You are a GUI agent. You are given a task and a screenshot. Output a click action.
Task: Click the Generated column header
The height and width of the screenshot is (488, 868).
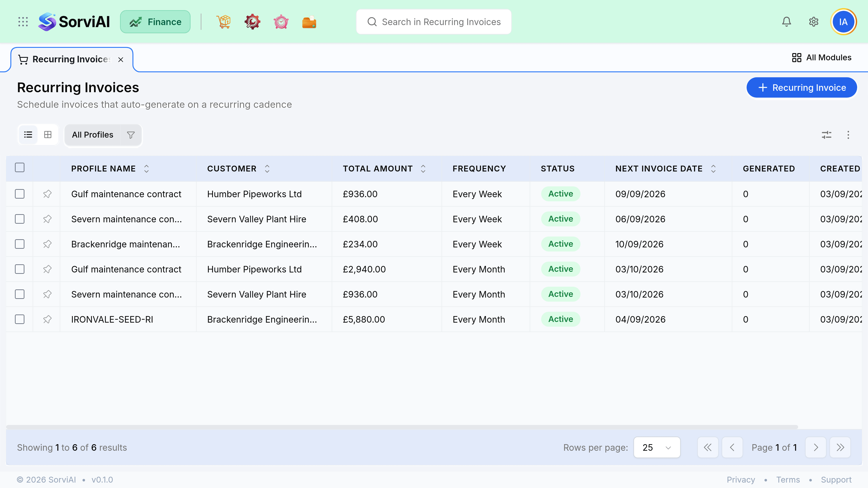(x=769, y=169)
